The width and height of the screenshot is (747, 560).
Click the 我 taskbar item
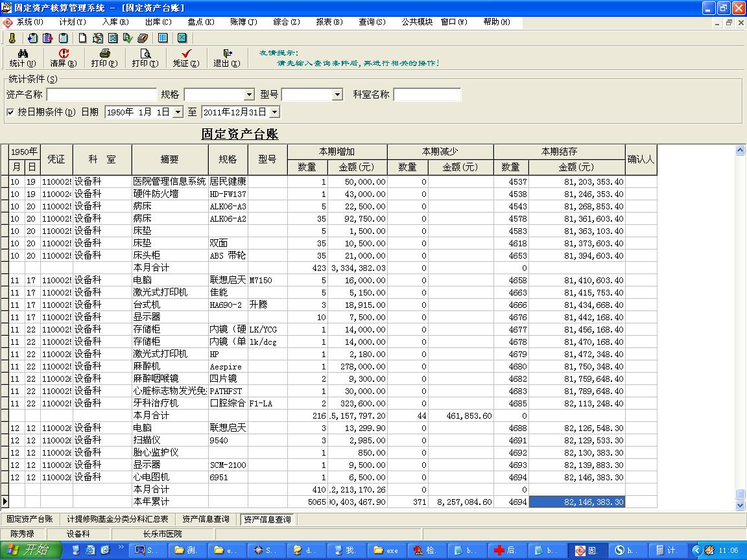(x=346, y=550)
